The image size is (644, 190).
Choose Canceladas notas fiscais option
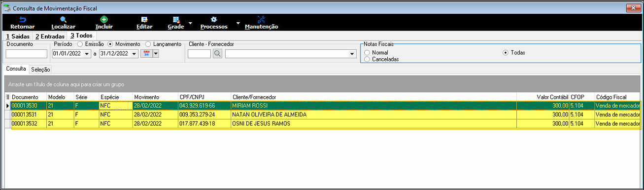[x=367, y=59]
